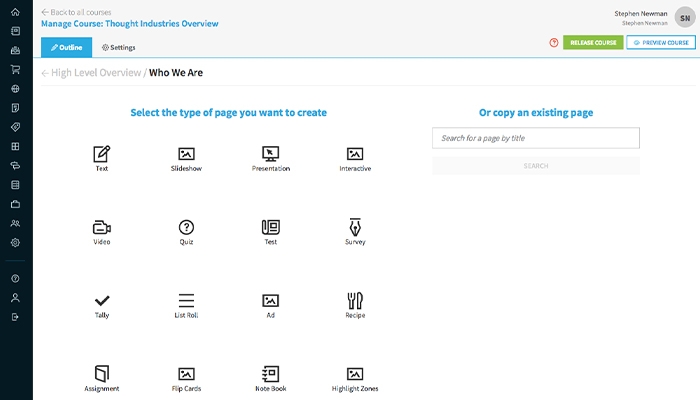Click the disabled Search button
Image resolution: width=700 pixels, height=400 pixels.
point(536,166)
